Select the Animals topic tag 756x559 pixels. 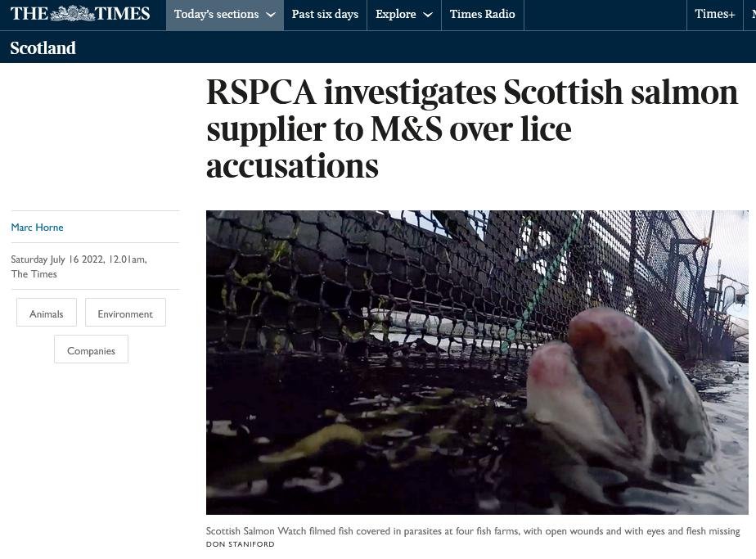coord(47,312)
